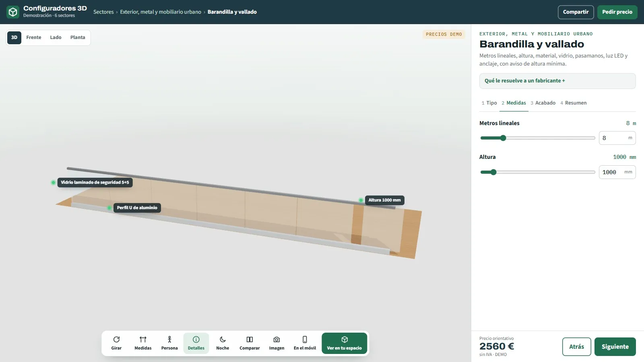Switch to Noche night mode
Image resolution: width=644 pixels, height=362 pixels.
tap(223, 343)
